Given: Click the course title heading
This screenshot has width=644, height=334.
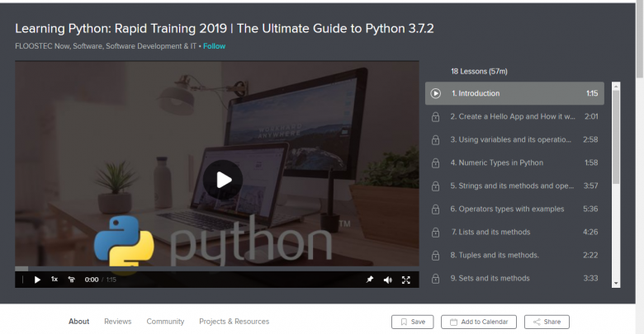Looking at the screenshot, I should [x=225, y=28].
